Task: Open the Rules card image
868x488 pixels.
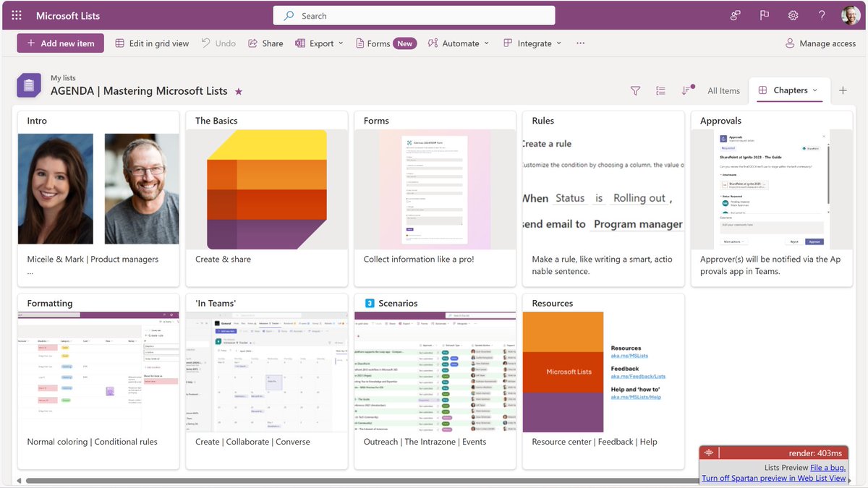Action: coord(603,189)
